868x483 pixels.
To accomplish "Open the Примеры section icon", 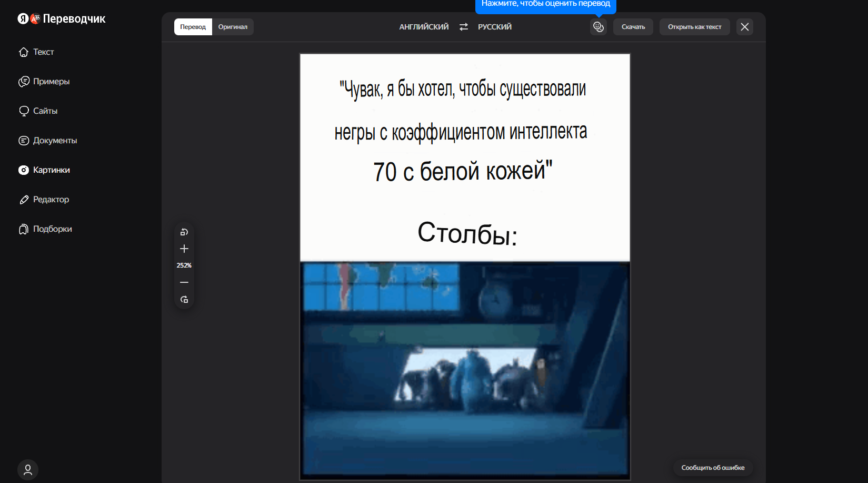I will point(24,82).
